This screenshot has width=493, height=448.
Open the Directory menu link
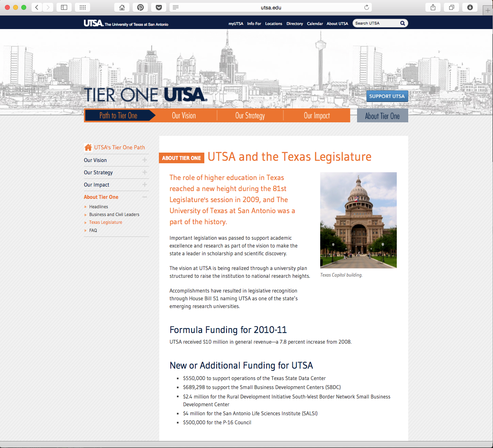click(295, 24)
